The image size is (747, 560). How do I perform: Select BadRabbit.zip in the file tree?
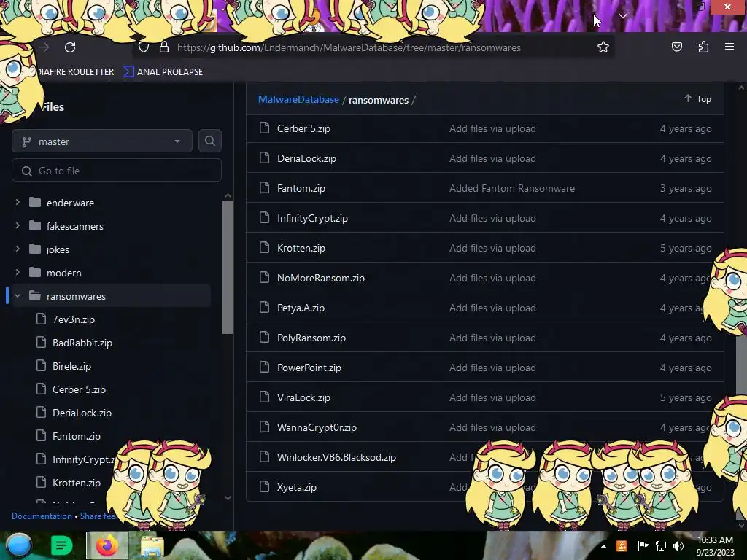[x=82, y=343]
